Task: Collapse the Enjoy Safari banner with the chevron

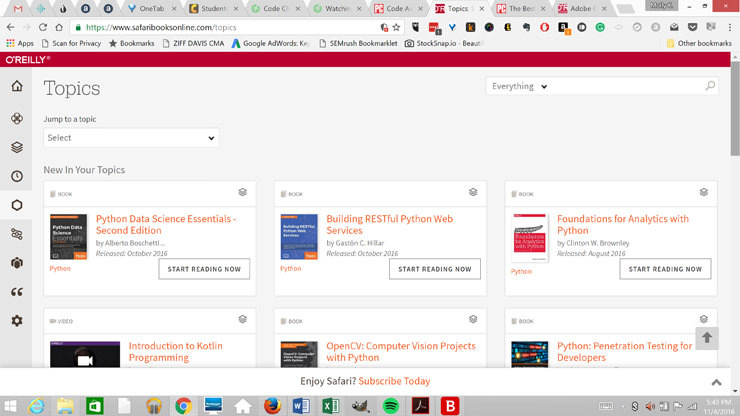Action: click(716, 382)
